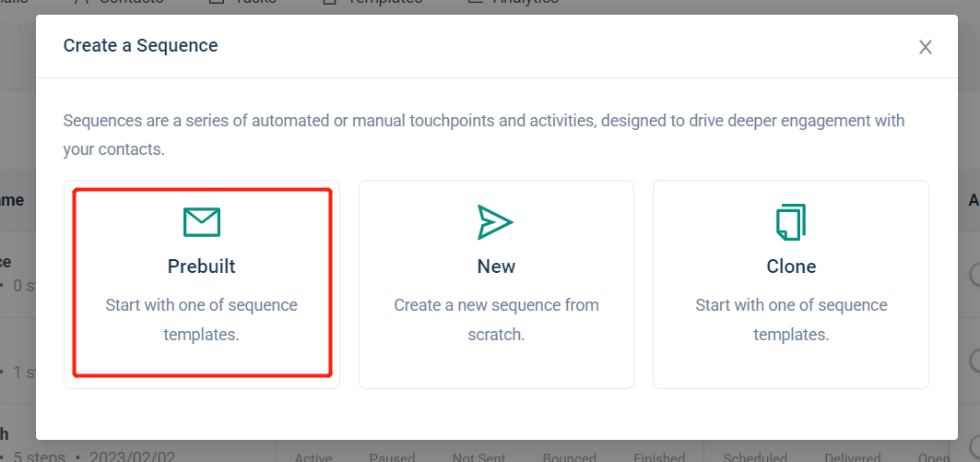Select the Prebuilt option title
Screen dimensions: 980x462
point(201,267)
